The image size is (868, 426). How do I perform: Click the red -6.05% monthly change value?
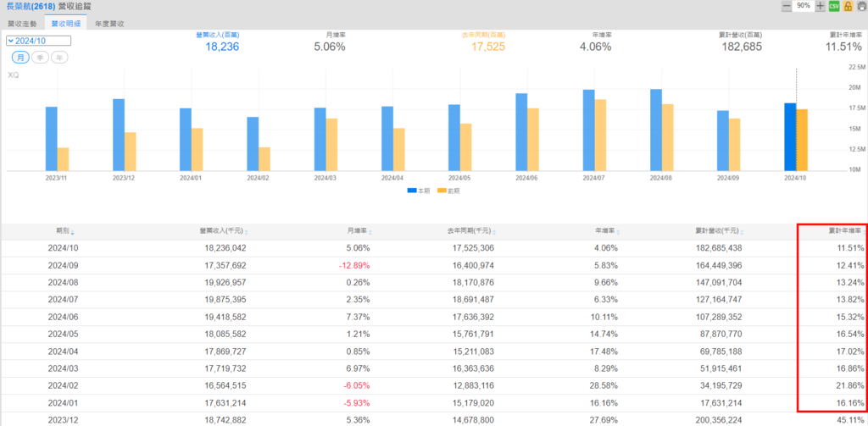pos(357,386)
